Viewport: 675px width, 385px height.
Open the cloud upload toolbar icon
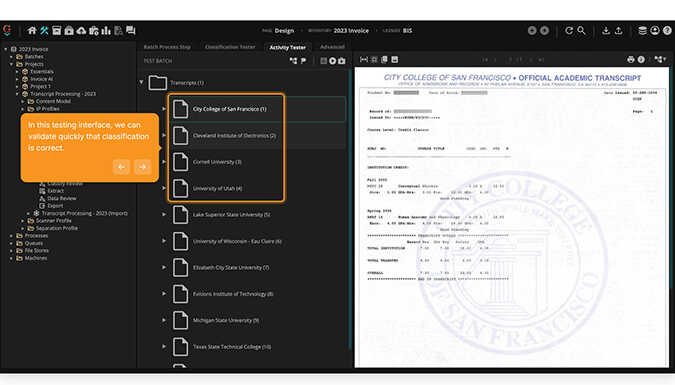(81, 31)
